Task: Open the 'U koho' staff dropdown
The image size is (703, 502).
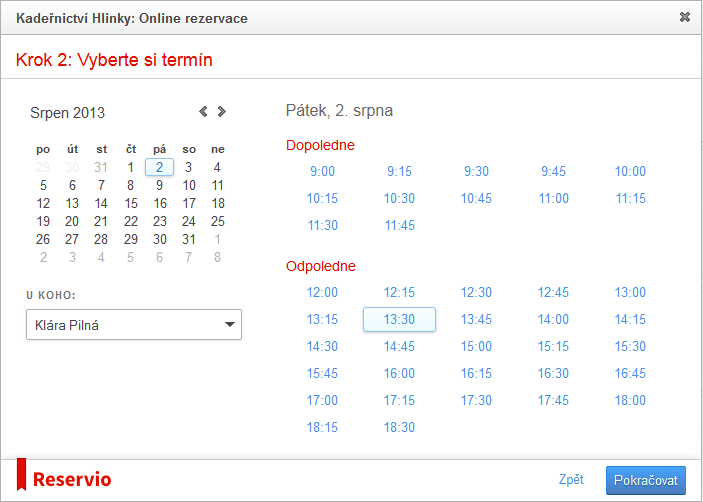Action: pyautogui.click(x=134, y=324)
